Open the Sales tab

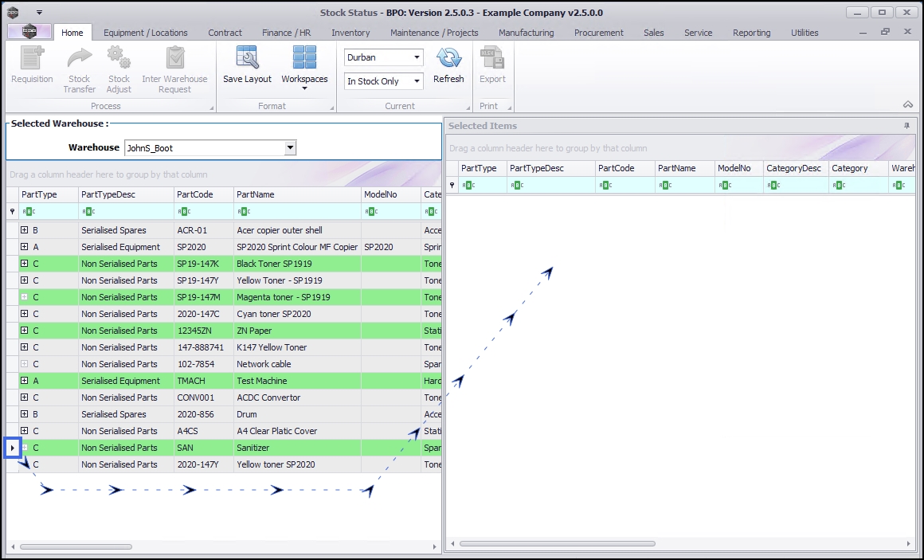(653, 33)
